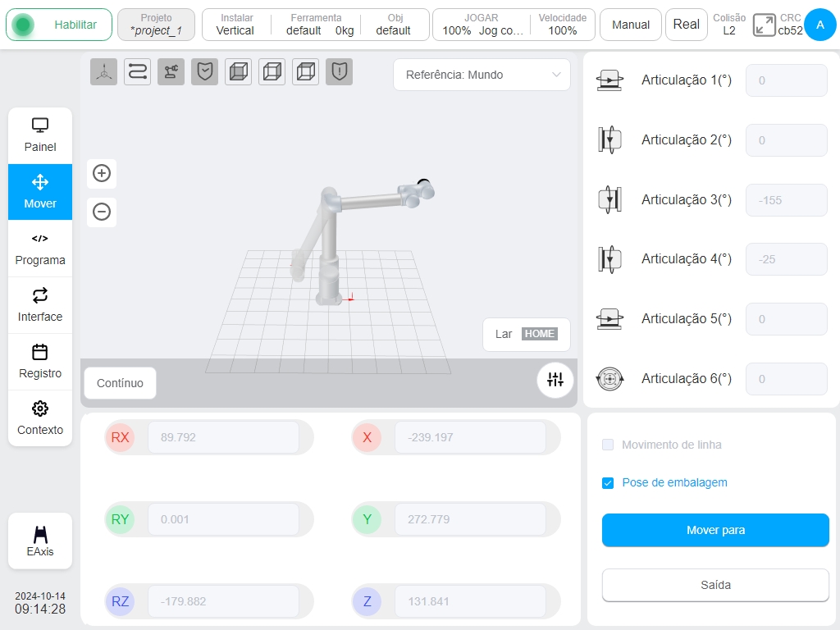Click the Y value field 272.779
The width and height of the screenshot is (840, 630).
click(x=470, y=519)
